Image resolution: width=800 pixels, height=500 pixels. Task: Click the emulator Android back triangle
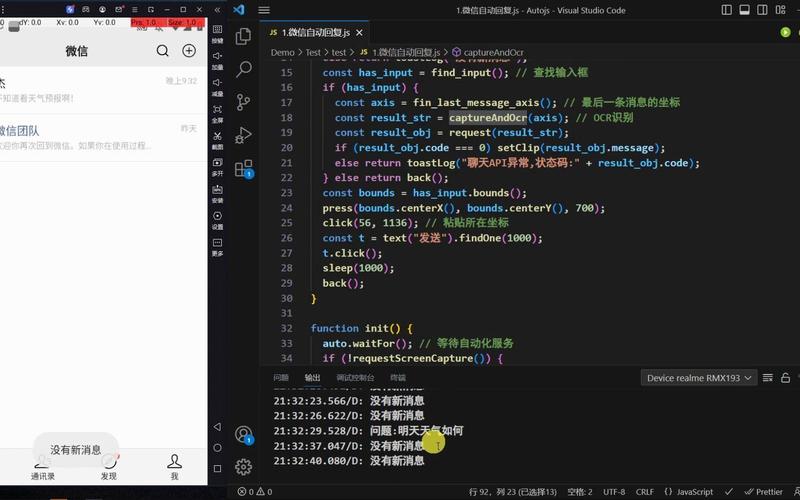pos(217,427)
